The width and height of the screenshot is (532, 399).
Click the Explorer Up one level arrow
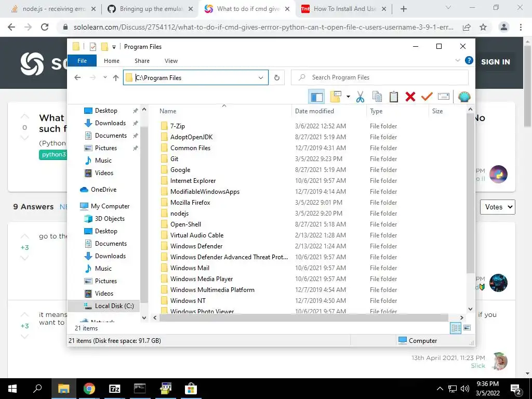pyautogui.click(x=116, y=78)
